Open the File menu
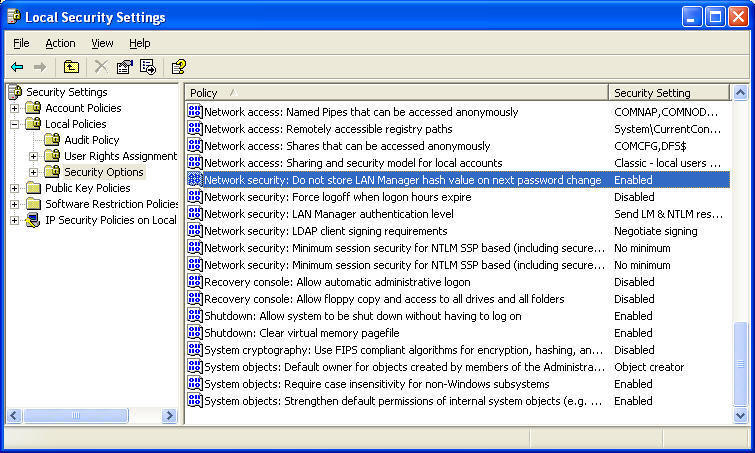This screenshot has width=755, height=453. [x=21, y=43]
